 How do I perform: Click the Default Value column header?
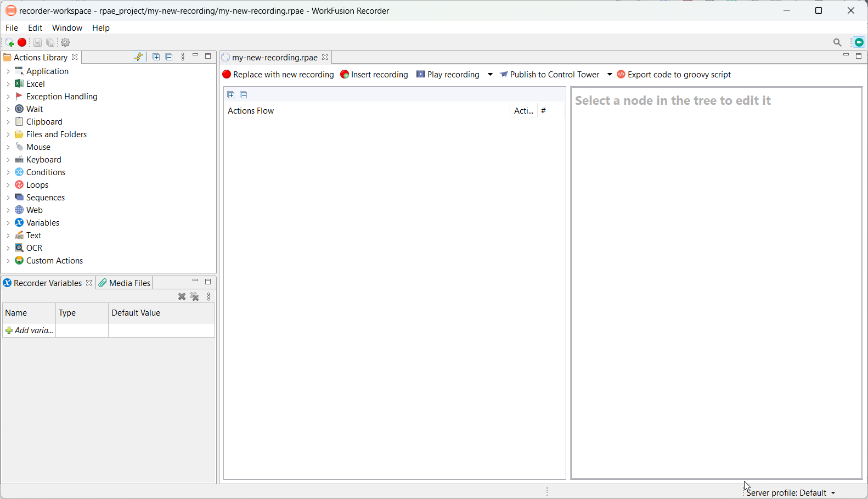[x=161, y=313]
